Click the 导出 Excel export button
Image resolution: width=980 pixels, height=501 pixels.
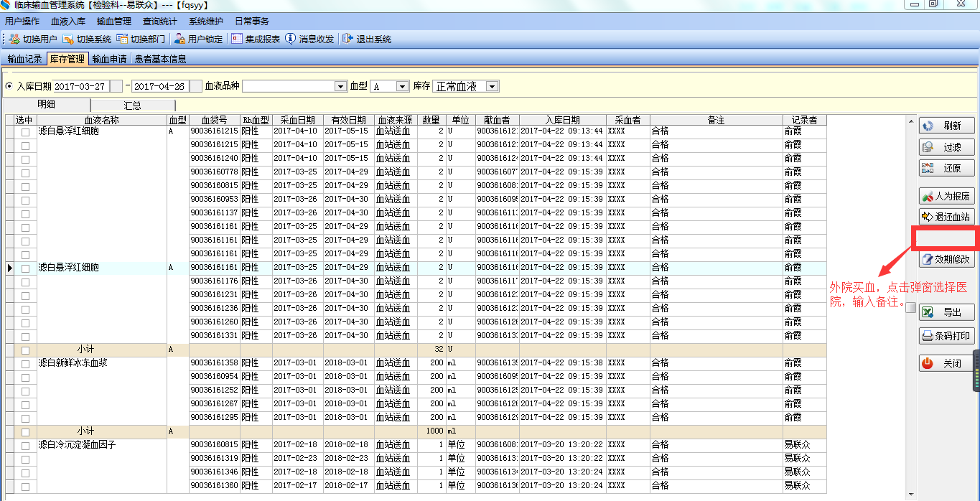click(947, 313)
